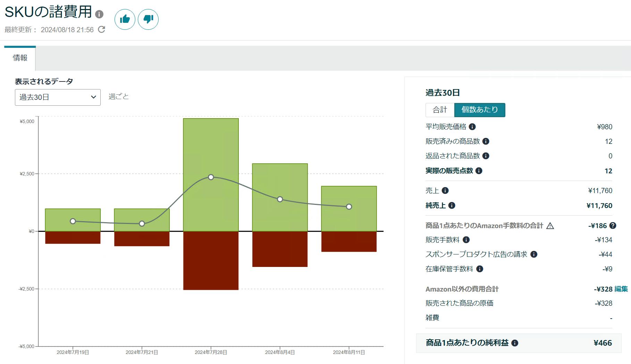The height and width of the screenshot is (364, 631).
Task: Select the 個数あたり toggle button
Action: [479, 110]
